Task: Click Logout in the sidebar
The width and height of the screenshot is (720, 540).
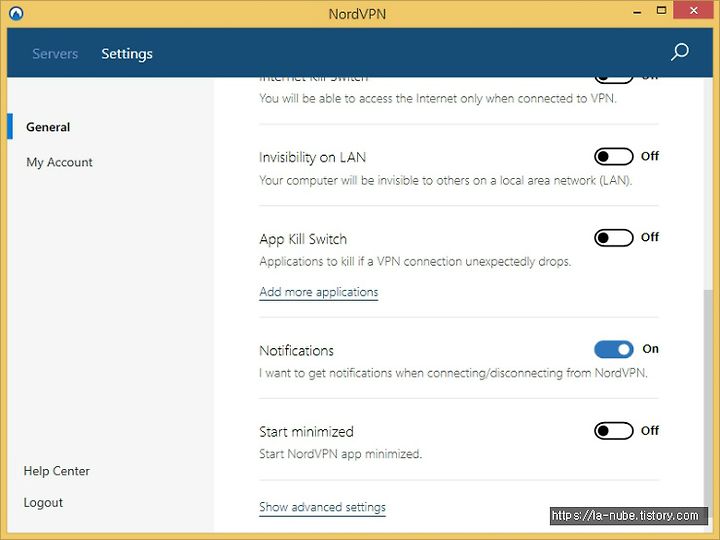Action: [x=43, y=502]
